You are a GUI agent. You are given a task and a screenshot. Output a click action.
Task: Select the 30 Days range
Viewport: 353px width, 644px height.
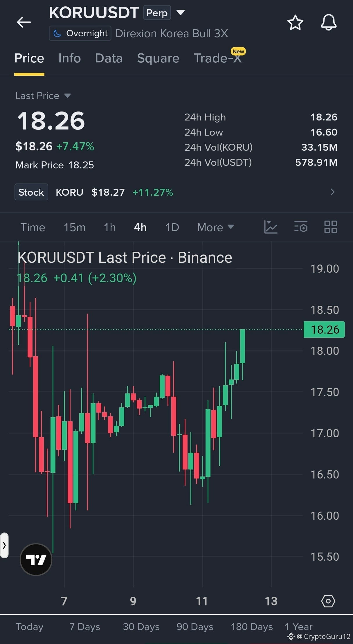coord(141,627)
